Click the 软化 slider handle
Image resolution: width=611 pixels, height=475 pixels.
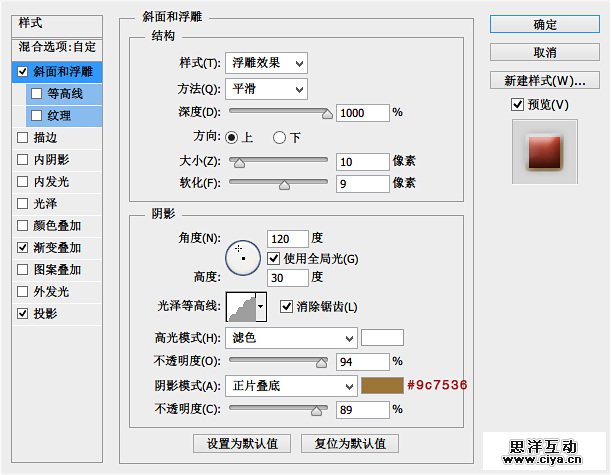pos(285,185)
